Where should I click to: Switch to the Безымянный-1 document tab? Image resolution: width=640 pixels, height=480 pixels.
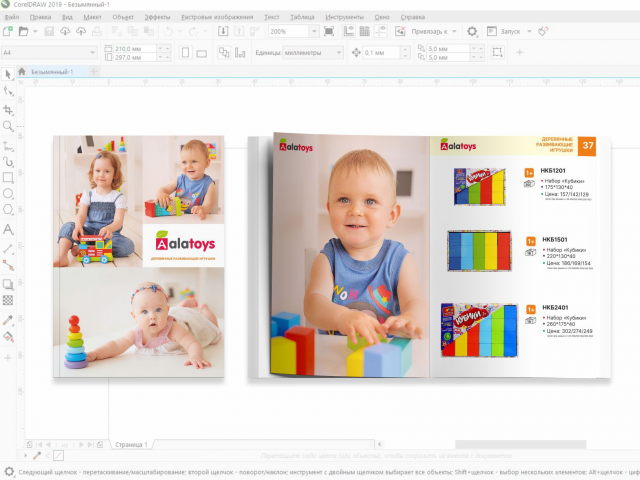coord(52,72)
